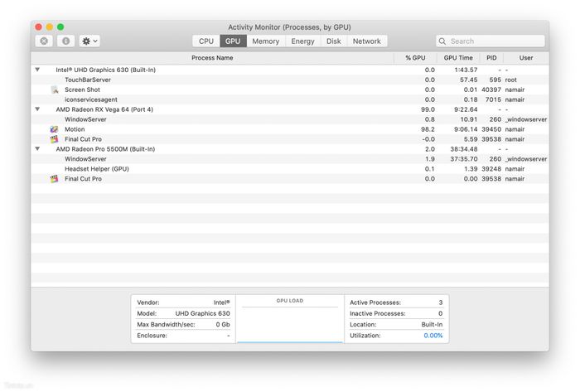Select WindowServer with 0.8 % GPU
Image resolution: width=580 pixels, height=392 pixels.
(290, 119)
